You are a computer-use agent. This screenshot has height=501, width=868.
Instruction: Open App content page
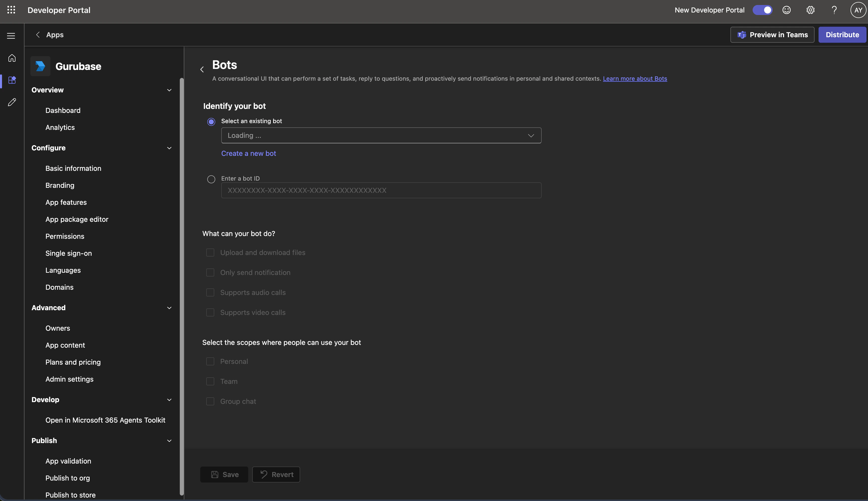tap(65, 345)
